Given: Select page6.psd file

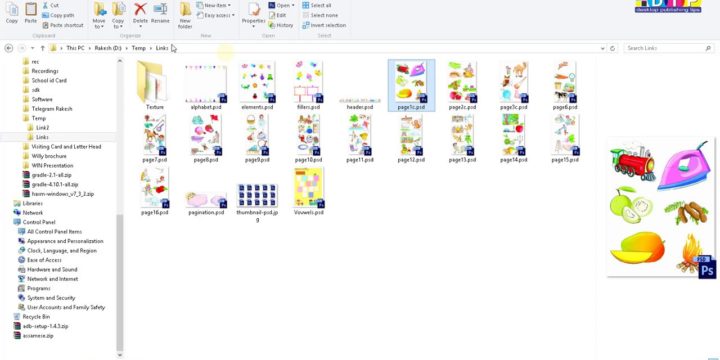Looking at the screenshot, I should point(565,85).
